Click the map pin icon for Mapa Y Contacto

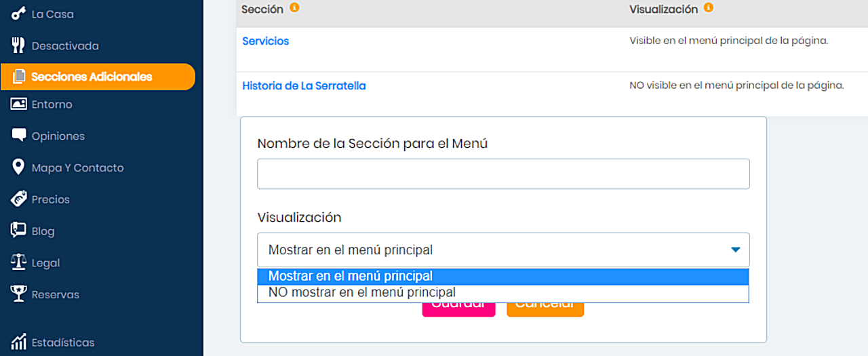19,167
